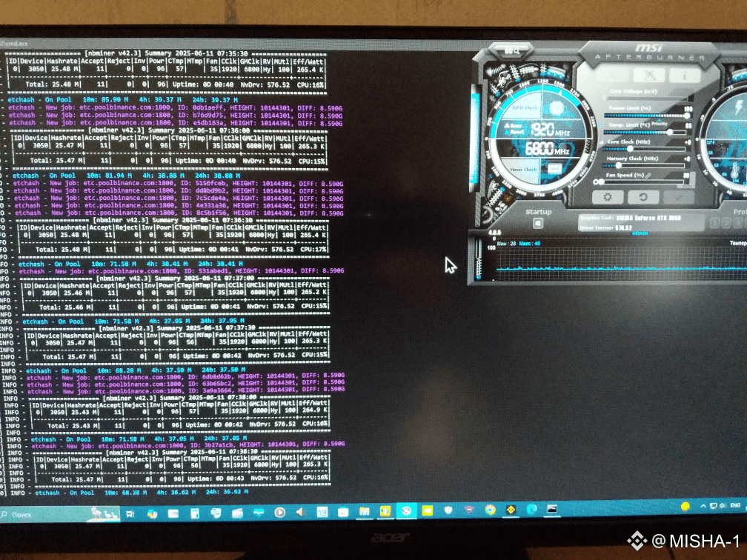Click the NVIDIA GeForce RTX 3050 card label
747x560 pixels.
[x=648, y=218]
